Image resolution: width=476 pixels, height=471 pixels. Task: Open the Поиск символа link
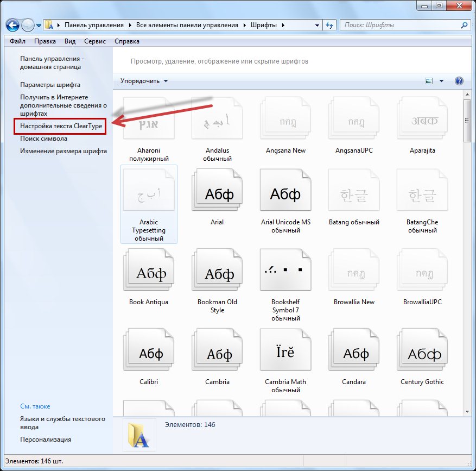pos(43,139)
